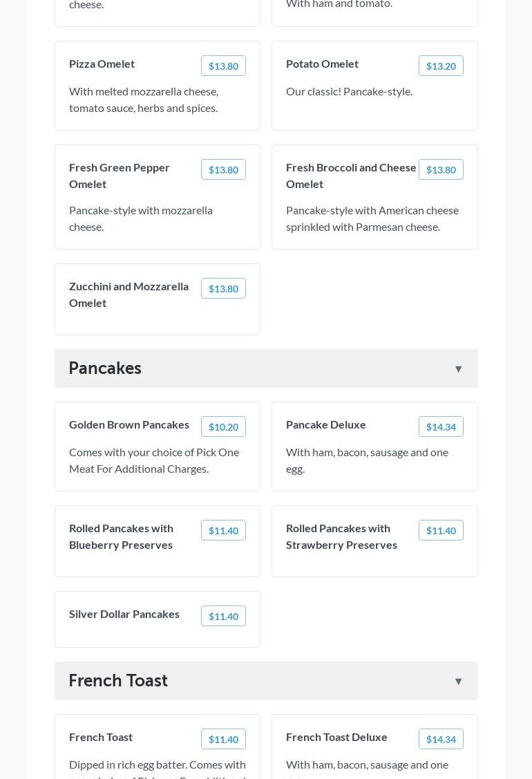Click the $13.20 Potato Omelet price

click(440, 66)
